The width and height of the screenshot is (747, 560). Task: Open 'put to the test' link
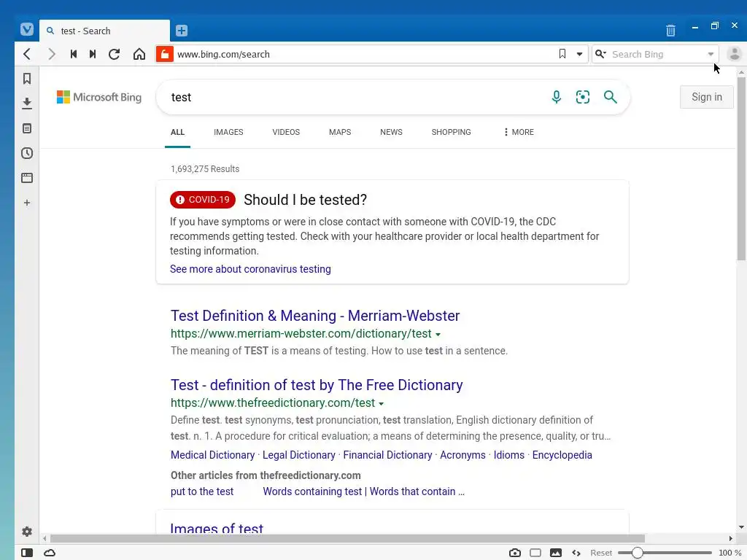click(202, 491)
